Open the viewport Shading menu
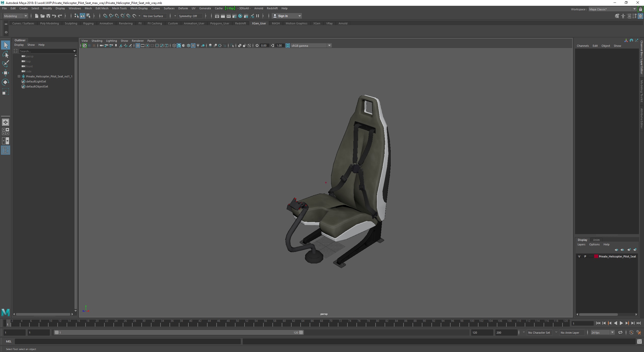 tap(97, 41)
